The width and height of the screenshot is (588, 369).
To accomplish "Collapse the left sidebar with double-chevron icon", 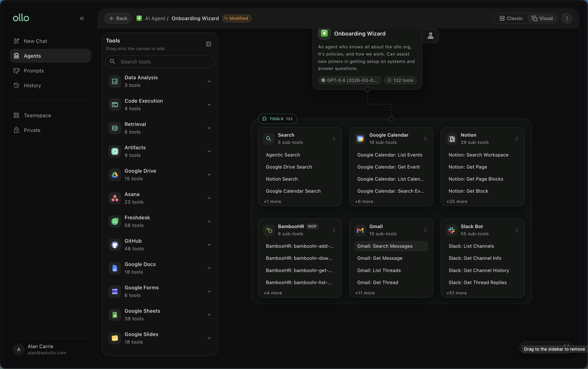I will (82, 18).
